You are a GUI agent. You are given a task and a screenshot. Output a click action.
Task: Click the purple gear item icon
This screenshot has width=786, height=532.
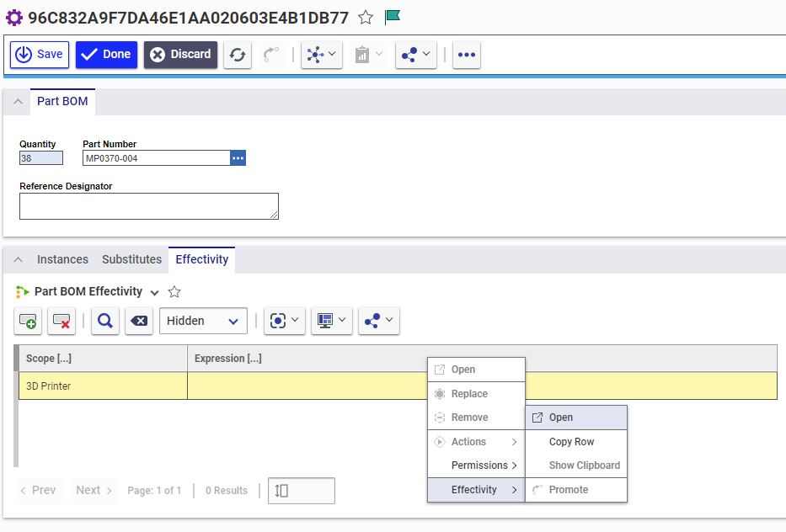pyautogui.click(x=14, y=18)
